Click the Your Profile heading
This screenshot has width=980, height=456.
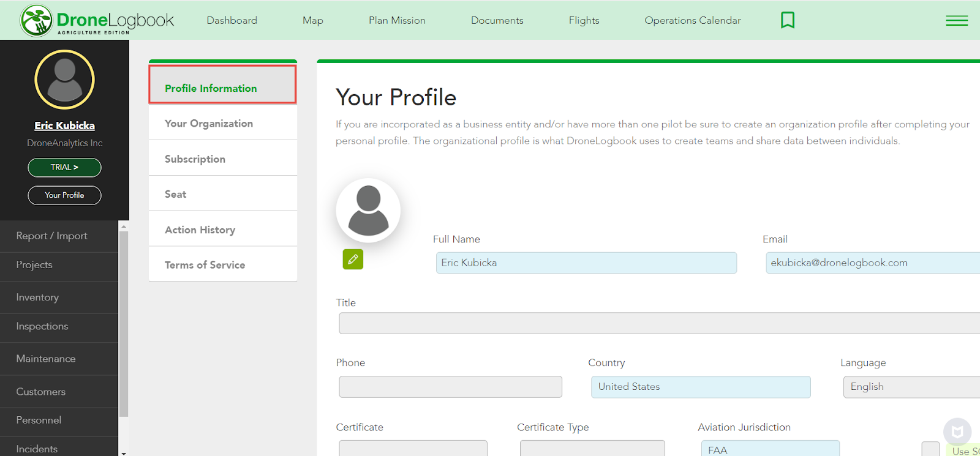(396, 97)
